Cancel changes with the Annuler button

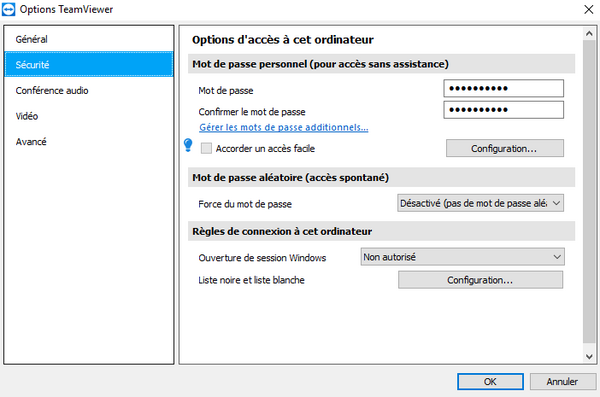[x=562, y=381]
